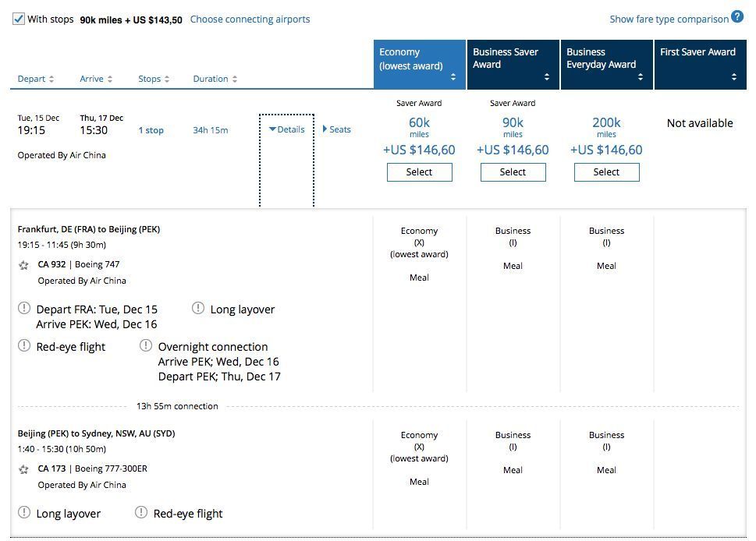Click the 200k miles price

[x=606, y=127]
